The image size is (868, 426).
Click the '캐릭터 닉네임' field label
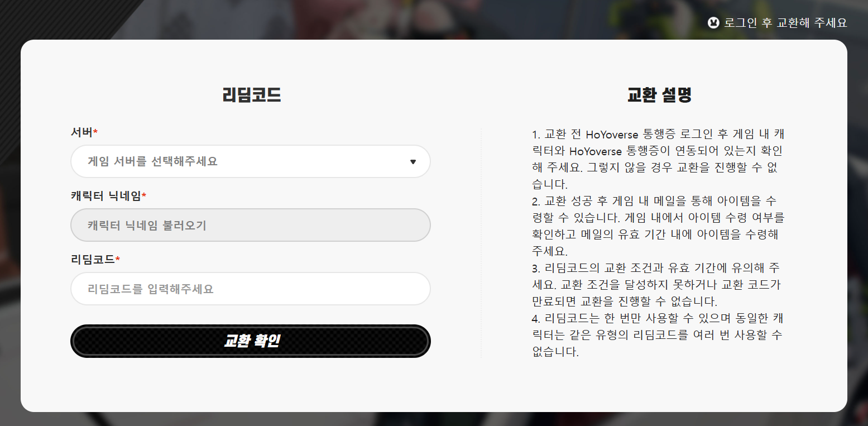click(x=106, y=195)
